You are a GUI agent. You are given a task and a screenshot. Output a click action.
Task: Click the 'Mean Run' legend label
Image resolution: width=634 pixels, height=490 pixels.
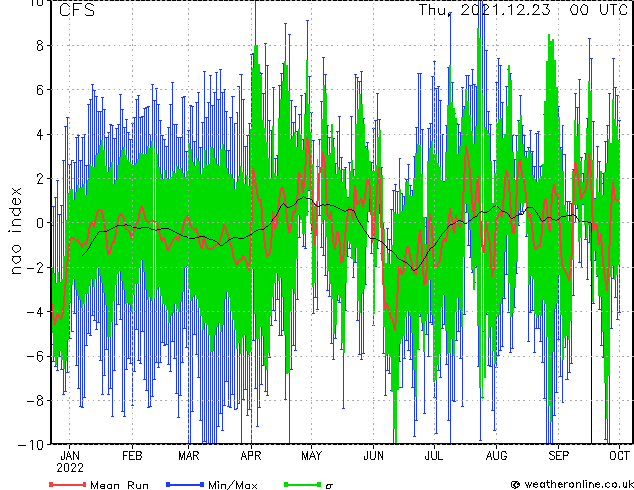pyautogui.click(x=120, y=485)
